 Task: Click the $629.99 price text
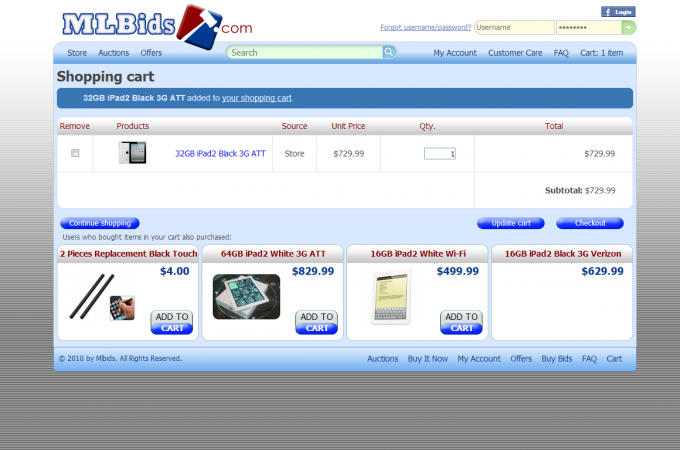point(602,271)
